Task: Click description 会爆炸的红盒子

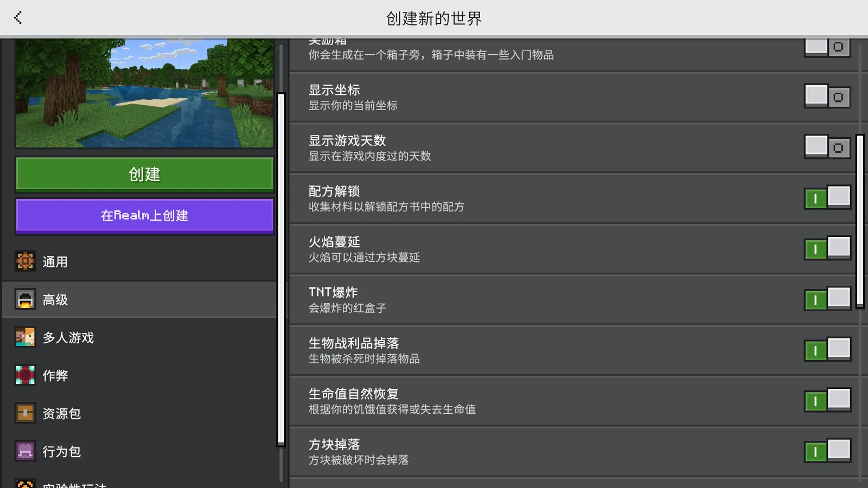Action: coord(347,308)
